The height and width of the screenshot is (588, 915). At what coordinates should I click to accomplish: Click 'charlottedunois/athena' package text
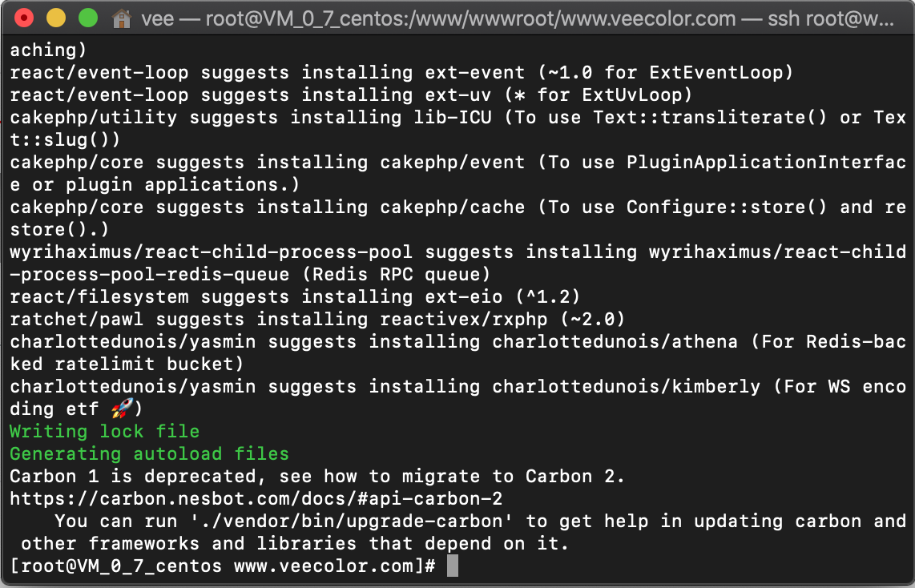[615, 342]
